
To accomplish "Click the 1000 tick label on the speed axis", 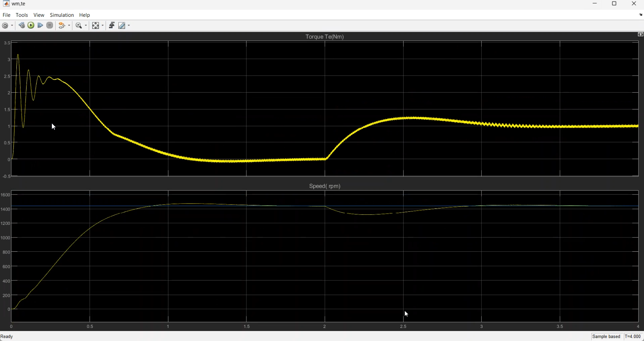I will [x=6, y=238].
